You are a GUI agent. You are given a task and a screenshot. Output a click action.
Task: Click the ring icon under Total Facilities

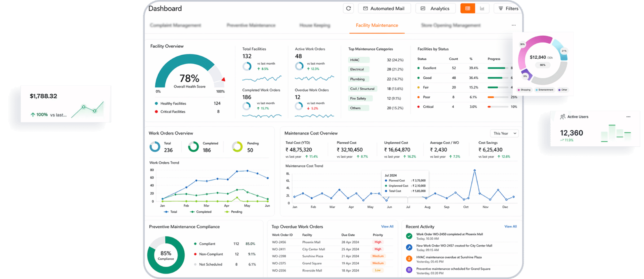tap(247, 66)
